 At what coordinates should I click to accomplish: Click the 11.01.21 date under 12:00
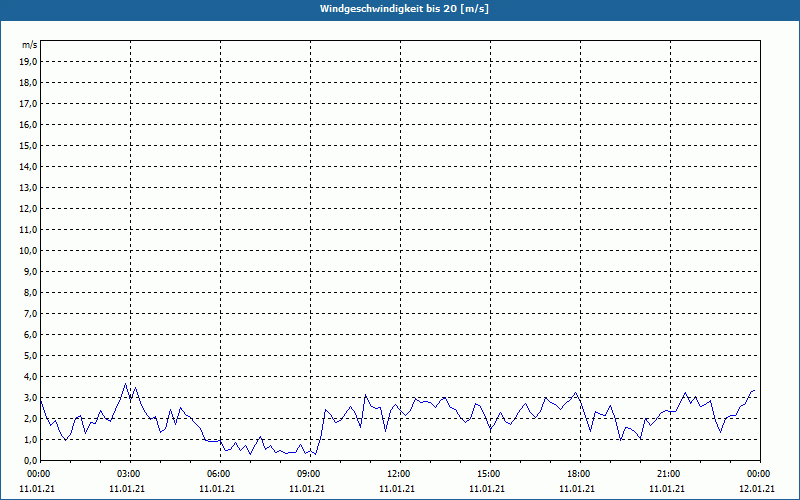pyautogui.click(x=399, y=489)
